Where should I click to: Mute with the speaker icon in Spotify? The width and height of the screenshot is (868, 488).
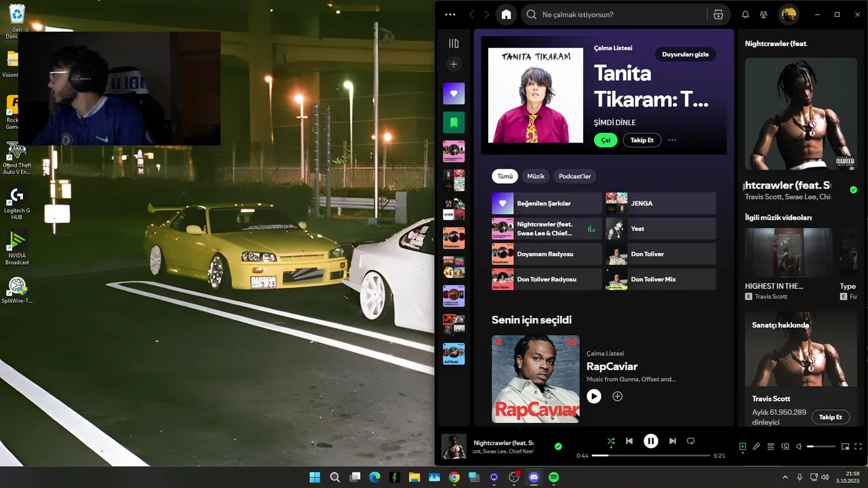point(800,447)
